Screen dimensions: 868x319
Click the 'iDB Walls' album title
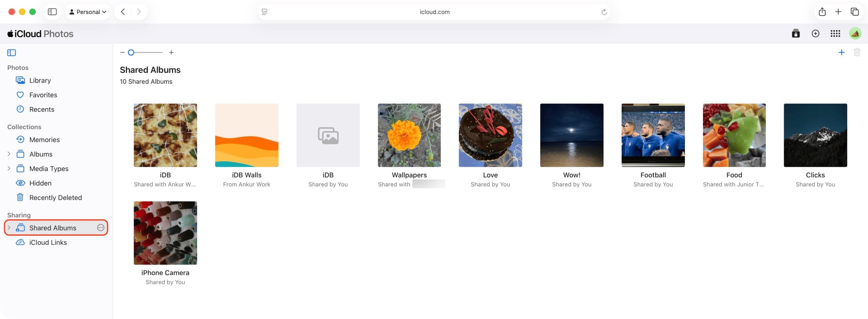(247, 175)
